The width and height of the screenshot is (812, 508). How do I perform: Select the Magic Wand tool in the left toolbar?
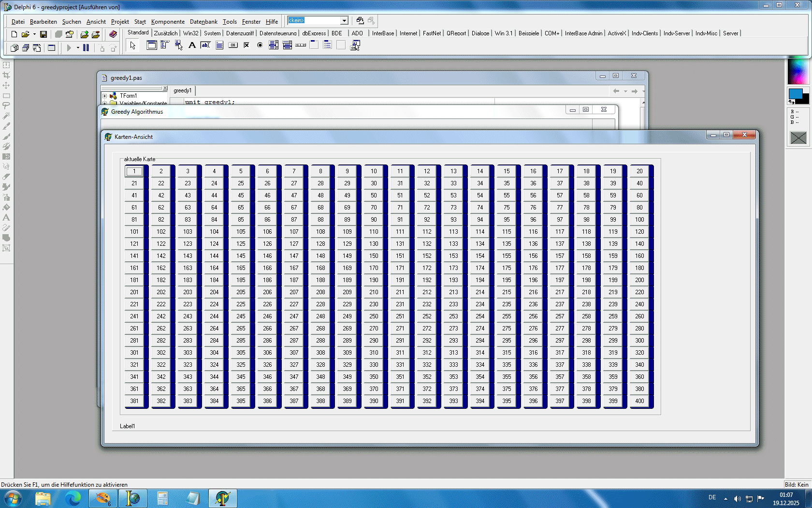click(x=6, y=116)
